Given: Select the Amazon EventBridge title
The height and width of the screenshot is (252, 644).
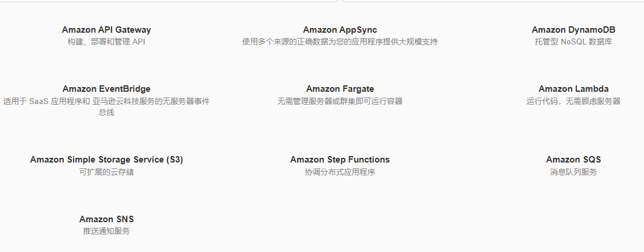Looking at the screenshot, I should 106,89.
